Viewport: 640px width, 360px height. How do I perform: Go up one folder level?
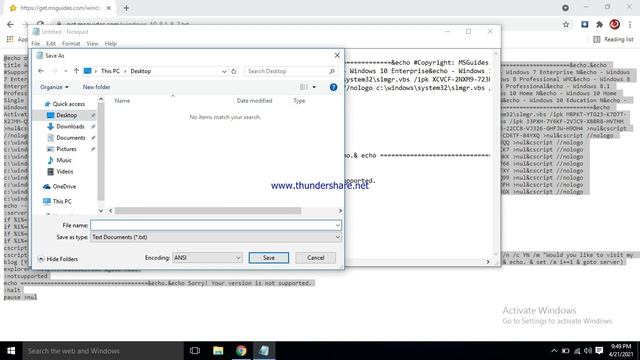pyautogui.click(x=76, y=71)
